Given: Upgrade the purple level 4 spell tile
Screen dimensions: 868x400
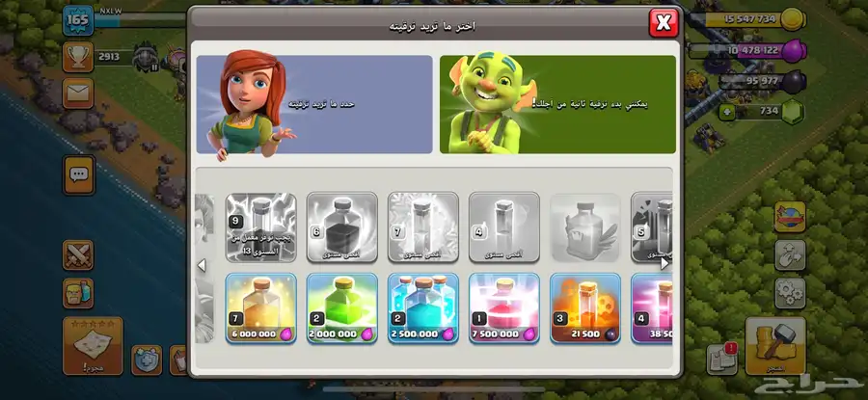Looking at the screenshot, I should click(x=652, y=308).
